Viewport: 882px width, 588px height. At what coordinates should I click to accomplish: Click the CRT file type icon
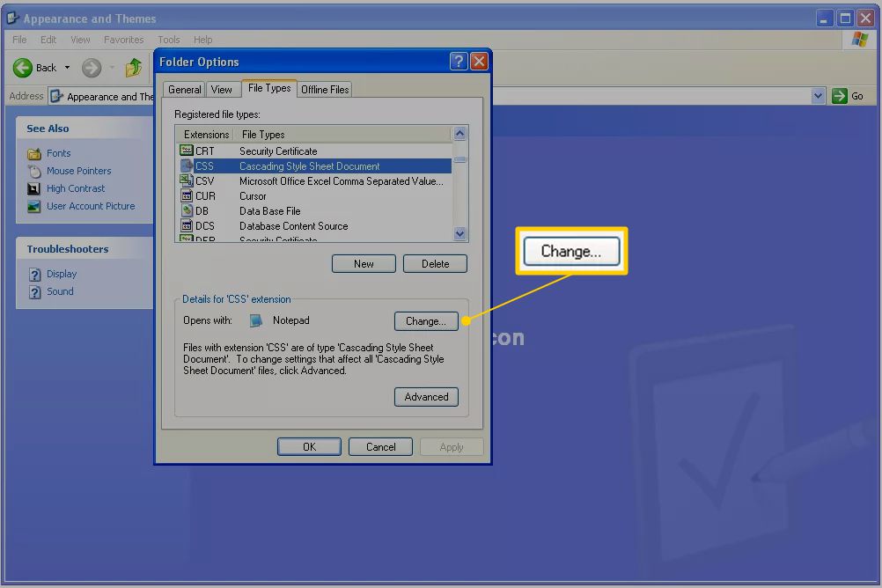[x=187, y=151]
